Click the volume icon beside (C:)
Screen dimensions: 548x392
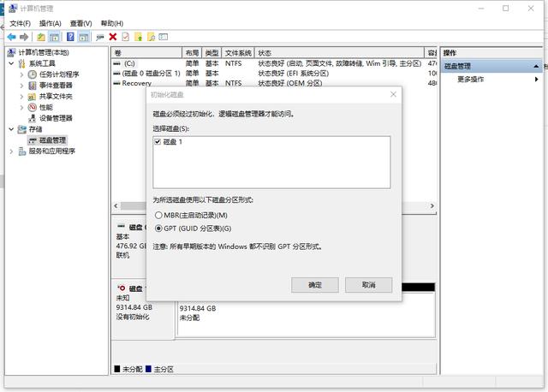(117, 63)
